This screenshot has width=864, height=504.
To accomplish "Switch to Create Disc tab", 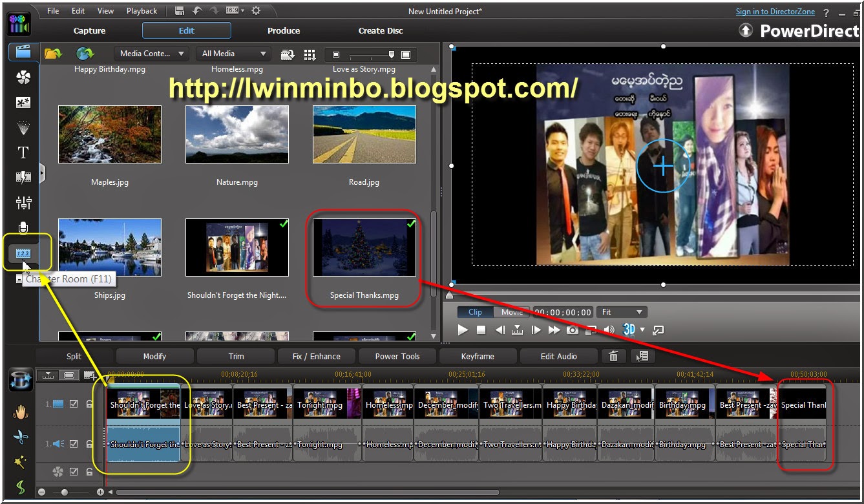I will 381,30.
